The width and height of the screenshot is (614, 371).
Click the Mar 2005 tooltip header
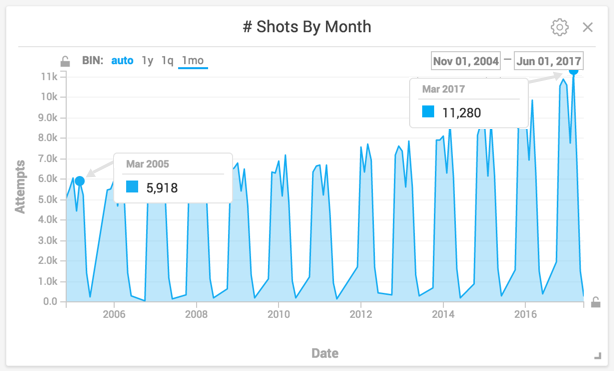pos(147,164)
